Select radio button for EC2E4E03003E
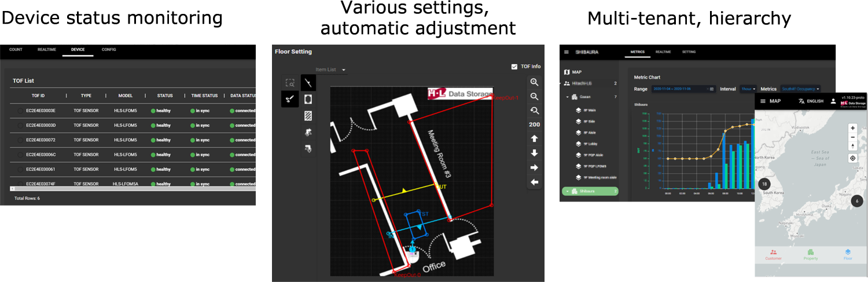 click(21, 111)
